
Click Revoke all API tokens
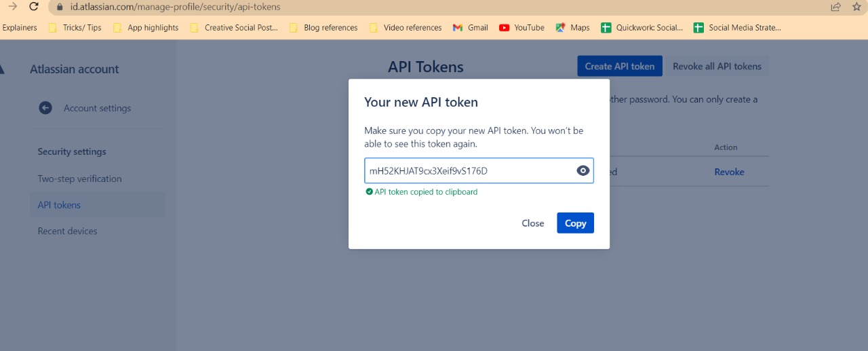coord(717,66)
